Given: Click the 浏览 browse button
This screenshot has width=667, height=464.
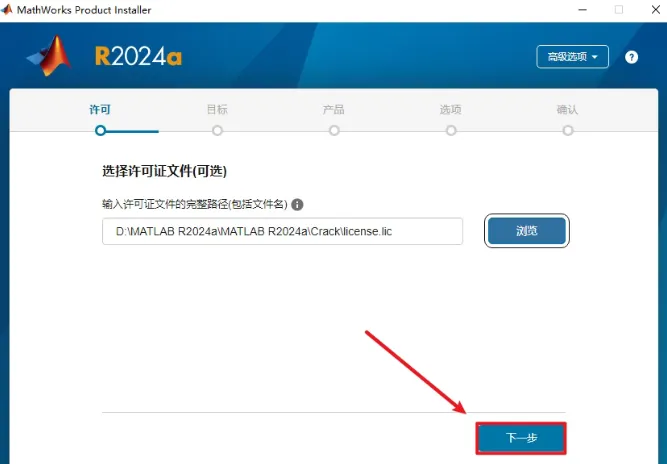Looking at the screenshot, I should [x=527, y=231].
